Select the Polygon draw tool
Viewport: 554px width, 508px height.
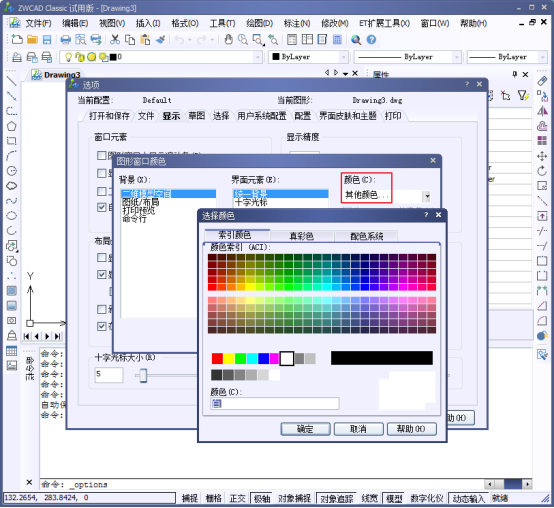[x=12, y=126]
